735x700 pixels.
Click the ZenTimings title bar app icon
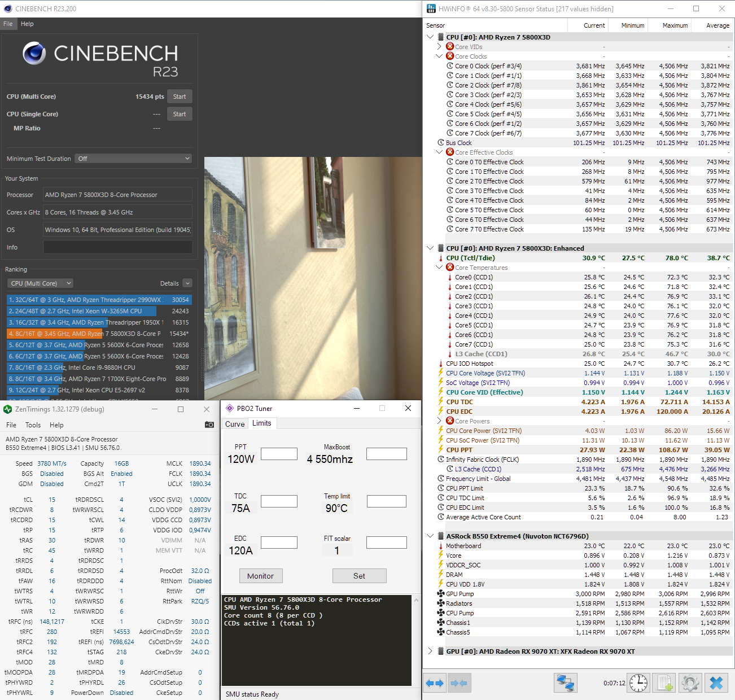[x=8, y=409]
